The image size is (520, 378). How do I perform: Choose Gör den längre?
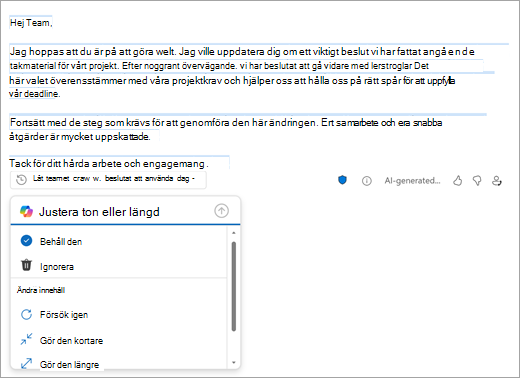click(x=119, y=364)
